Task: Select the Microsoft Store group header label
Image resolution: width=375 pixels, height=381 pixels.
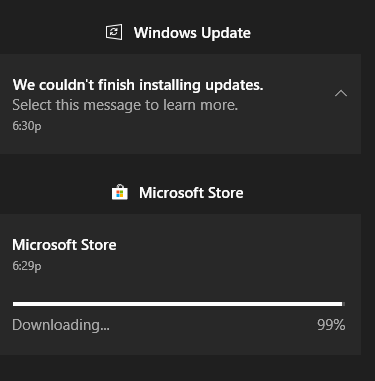Action: point(191,193)
